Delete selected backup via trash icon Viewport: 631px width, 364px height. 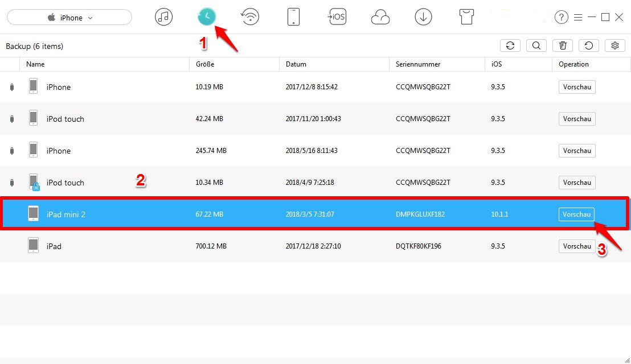563,45
